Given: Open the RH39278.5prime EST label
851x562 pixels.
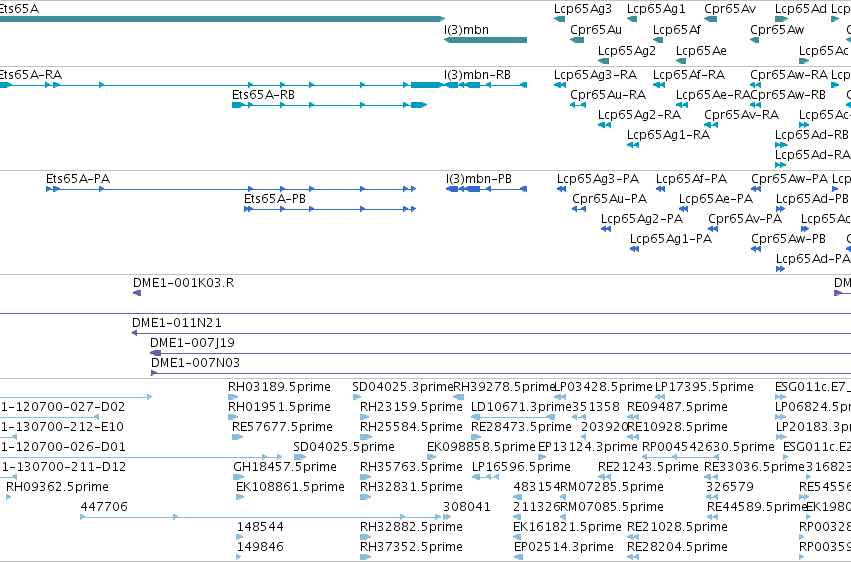Looking at the screenshot, I should click(x=504, y=387).
